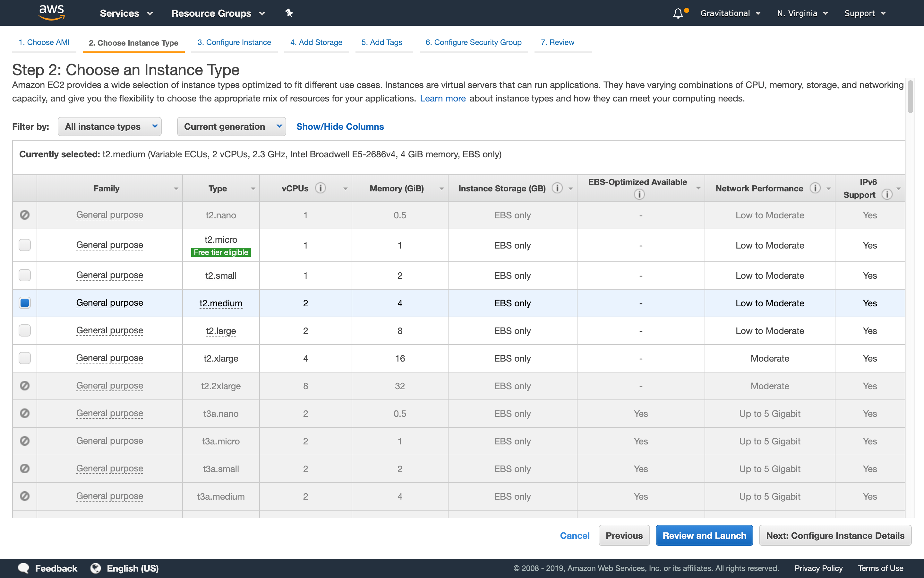Click the Free tier eligible badge
This screenshot has width=924, height=578.
point(221,252)
